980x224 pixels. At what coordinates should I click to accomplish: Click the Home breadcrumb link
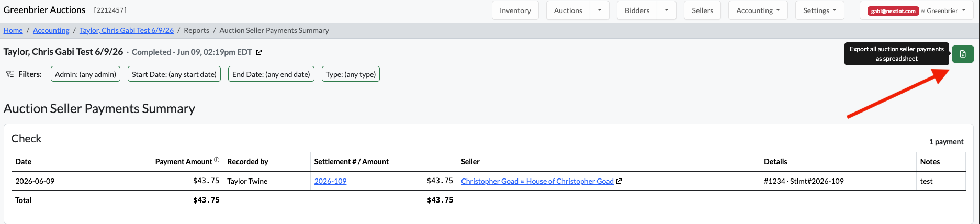pos(13,30)
